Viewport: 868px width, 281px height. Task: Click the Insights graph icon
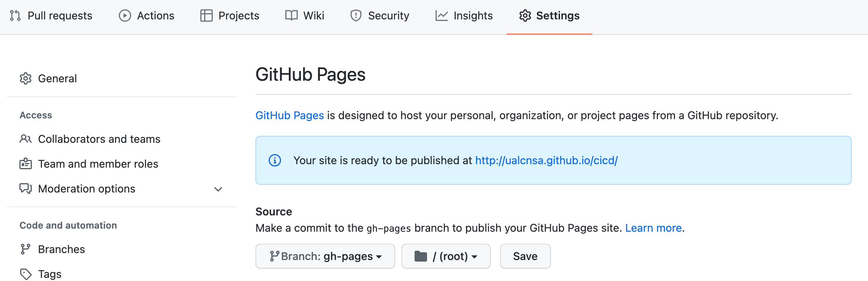tap(442, 16)
